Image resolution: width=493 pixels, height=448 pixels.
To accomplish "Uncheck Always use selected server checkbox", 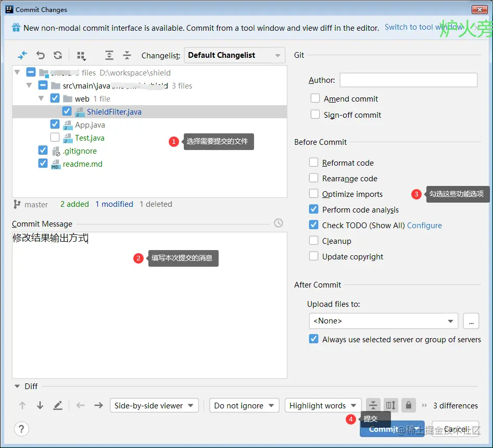I will tap(313, 339).
